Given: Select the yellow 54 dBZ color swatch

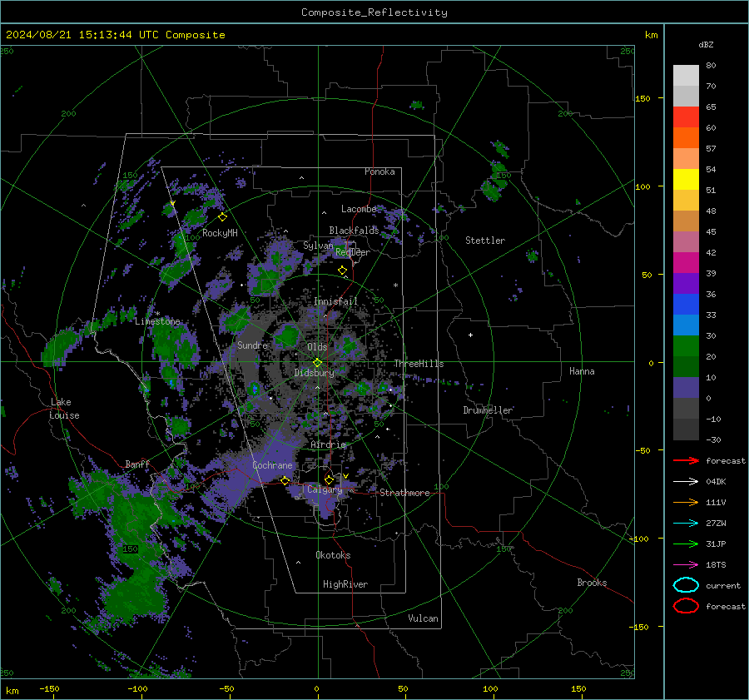Looking at the screenshot, I should pyautogui.click(x=686, y=179).
